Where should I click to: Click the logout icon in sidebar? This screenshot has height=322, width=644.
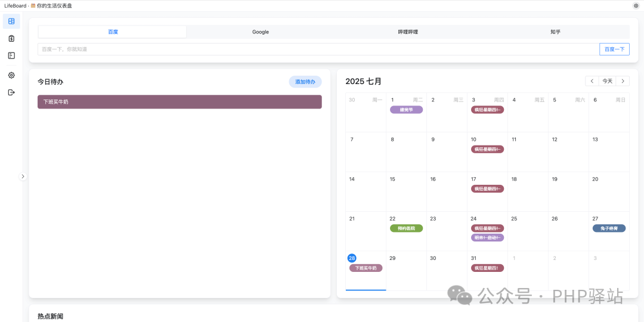point(11,92)
